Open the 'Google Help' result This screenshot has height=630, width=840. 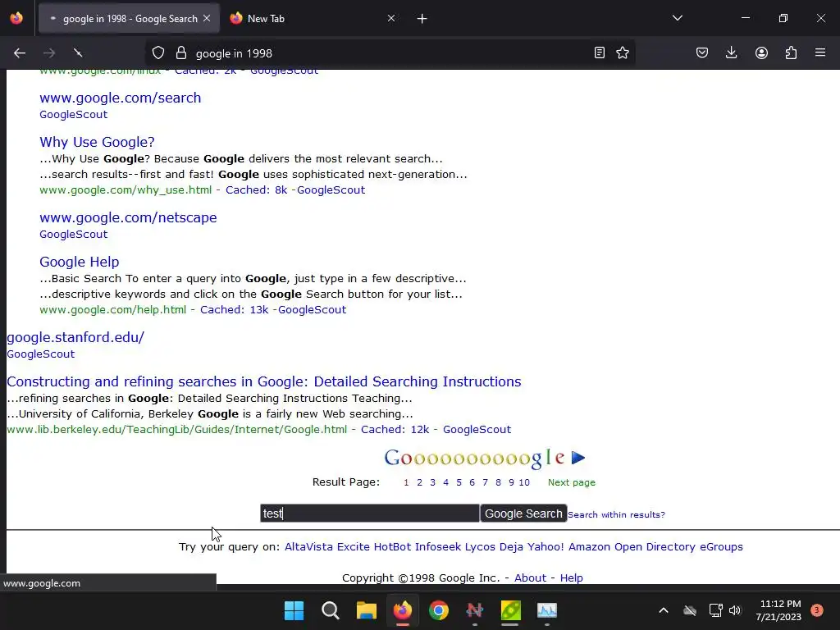(80, 262)
